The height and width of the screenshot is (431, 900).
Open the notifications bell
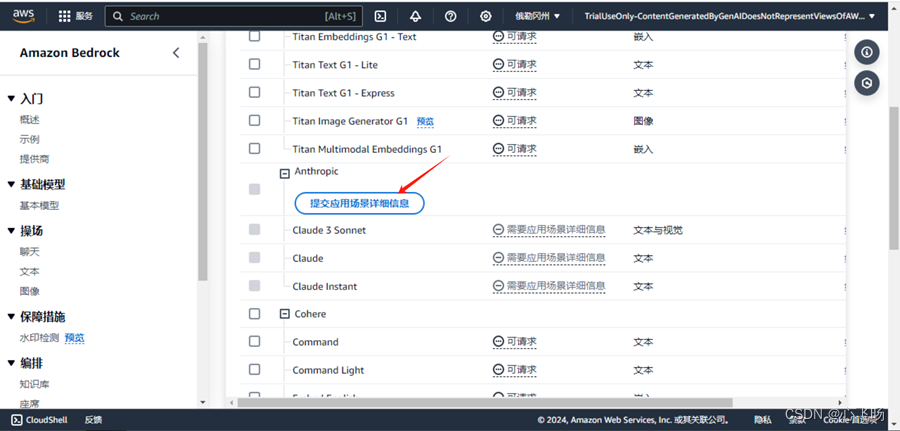pyautogui.click(x=416, y=16)
